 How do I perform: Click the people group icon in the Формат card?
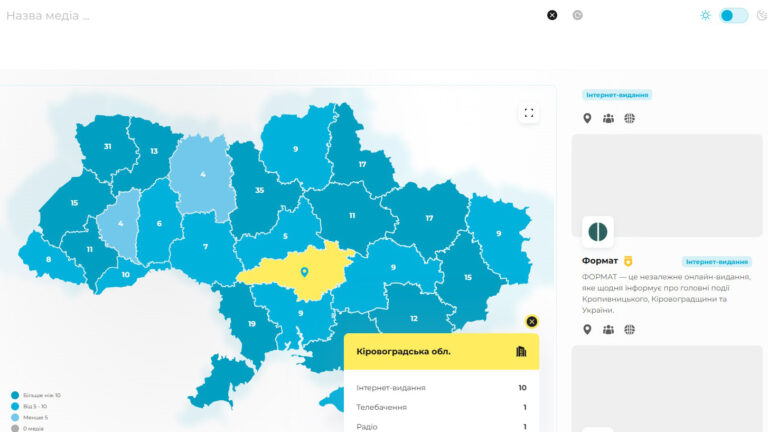[x=608, y=330]
